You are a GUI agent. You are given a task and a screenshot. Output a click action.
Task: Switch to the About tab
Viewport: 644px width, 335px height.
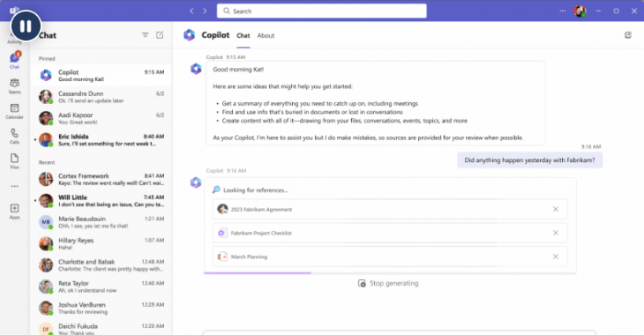(266, 36)
